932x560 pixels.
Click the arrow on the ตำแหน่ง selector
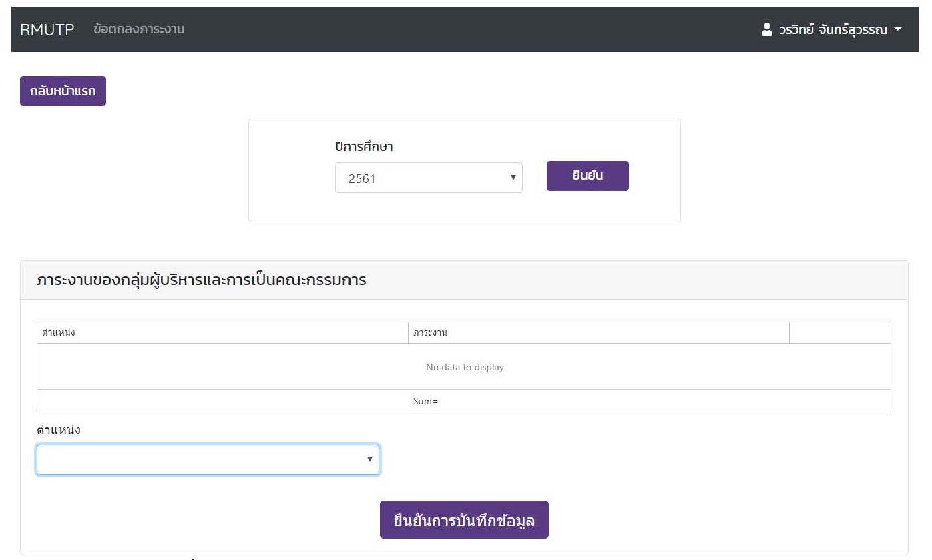[369, 459]
